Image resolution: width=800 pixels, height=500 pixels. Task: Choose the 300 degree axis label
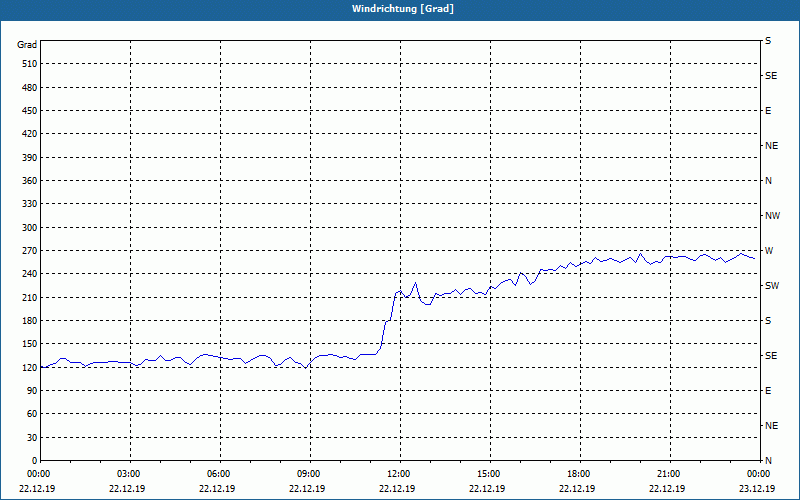[29, 228]
